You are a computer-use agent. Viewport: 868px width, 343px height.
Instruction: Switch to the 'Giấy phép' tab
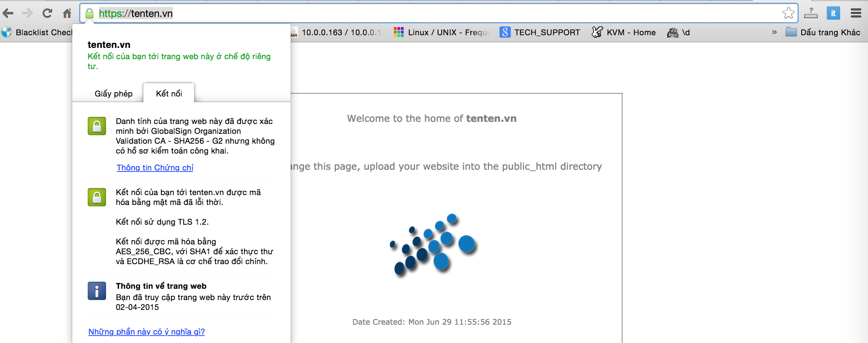pos(113,94)
